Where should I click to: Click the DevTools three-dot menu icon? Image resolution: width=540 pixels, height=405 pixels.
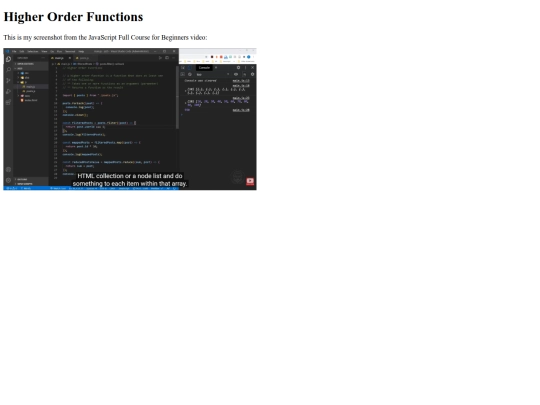[246, 68]
